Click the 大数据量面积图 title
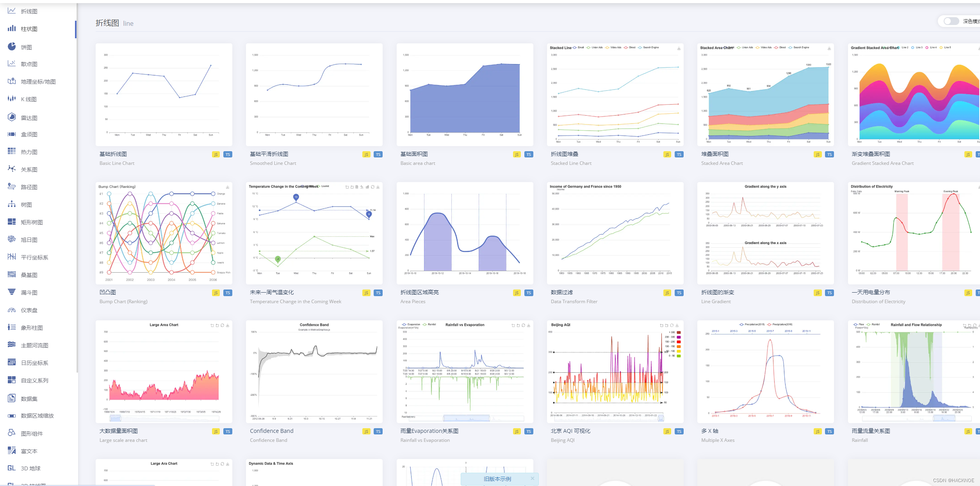The height and width of the screenshot is (486, 980). click(x=119, y=431)
